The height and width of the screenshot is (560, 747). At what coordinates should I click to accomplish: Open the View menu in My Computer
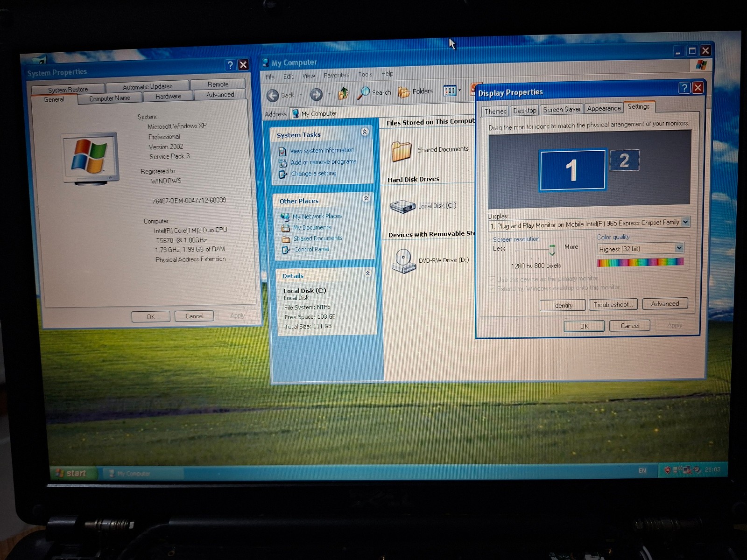coord(309,76)
